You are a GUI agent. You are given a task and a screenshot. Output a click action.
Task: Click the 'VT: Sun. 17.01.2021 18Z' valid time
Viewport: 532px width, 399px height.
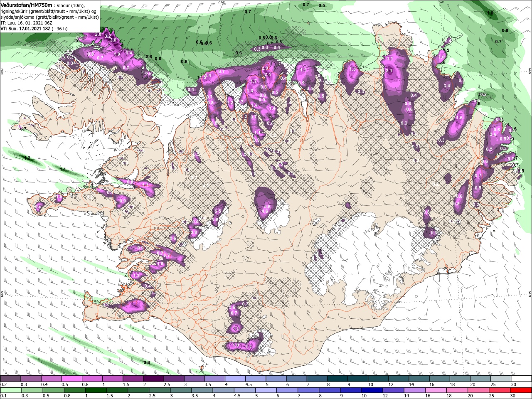click(x=25, y=29)
